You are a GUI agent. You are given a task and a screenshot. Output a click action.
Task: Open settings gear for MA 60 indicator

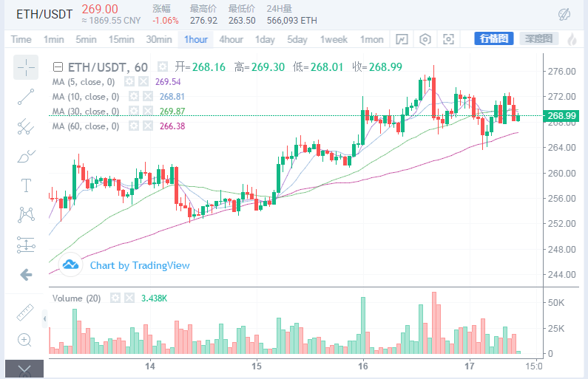(133, 126)
